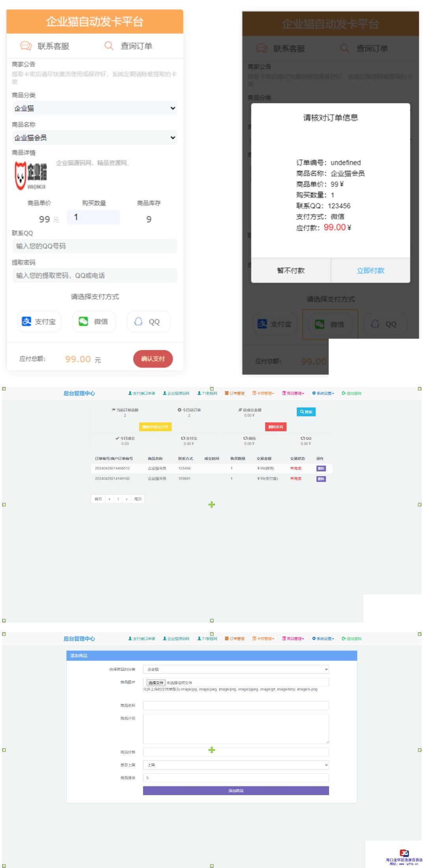Open 企业猫源码网 on the add-product page
This screenshot has height=868, width=428.
click(176, 639)
